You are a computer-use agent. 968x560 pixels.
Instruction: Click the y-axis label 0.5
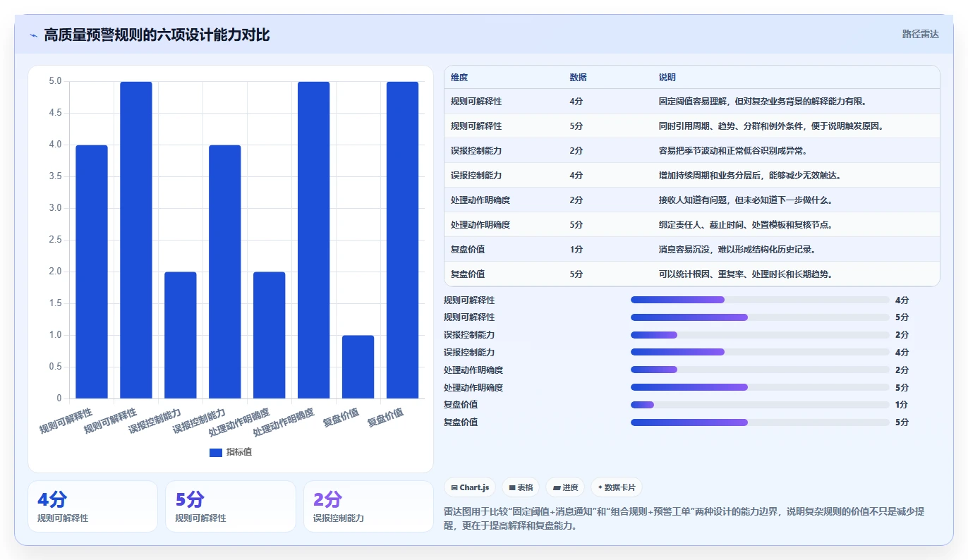pos(55,367)
